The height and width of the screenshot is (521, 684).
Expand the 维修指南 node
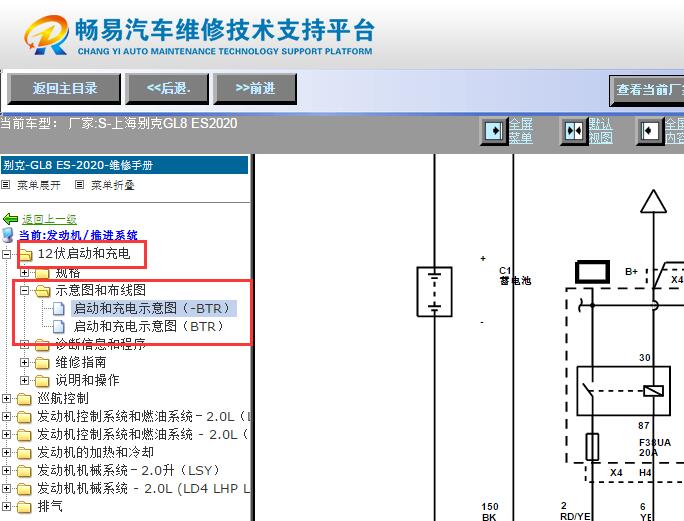[24, 362]
